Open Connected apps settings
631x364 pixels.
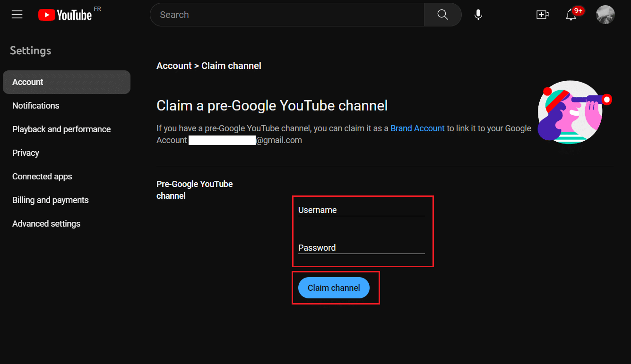pyautogui.click(x=67, y=177)
